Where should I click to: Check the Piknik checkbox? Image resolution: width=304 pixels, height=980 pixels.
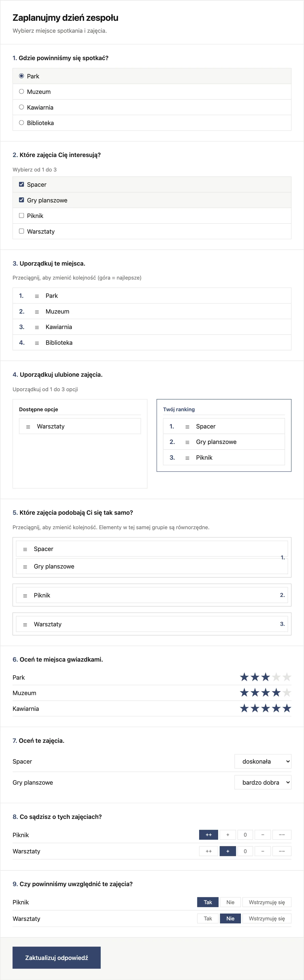coord(22,216)
